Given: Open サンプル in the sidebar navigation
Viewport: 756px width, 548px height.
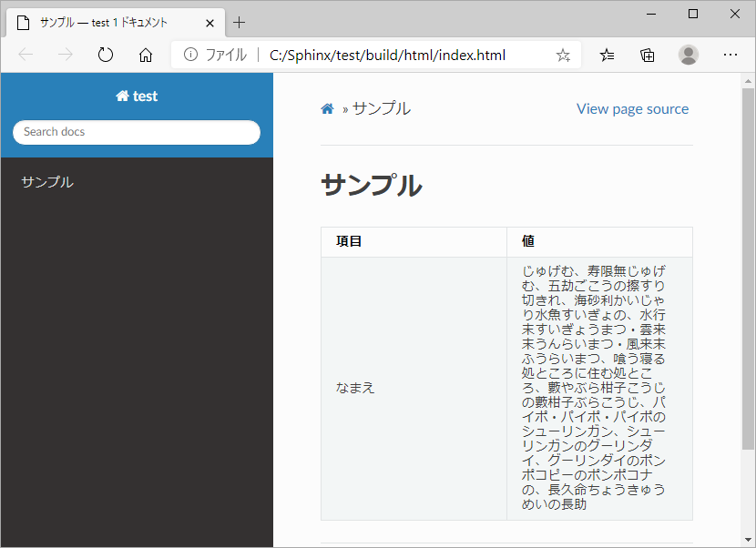Looking at the screenshot, I should (x=47, y=182).
